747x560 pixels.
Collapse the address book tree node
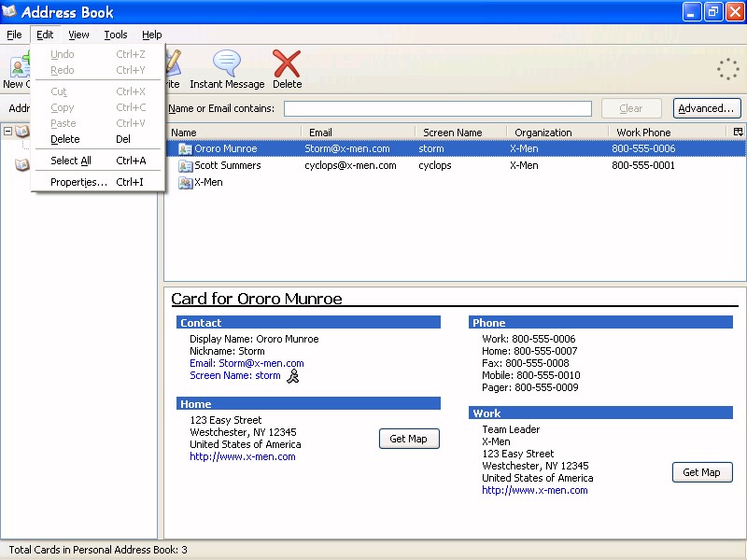7,131
